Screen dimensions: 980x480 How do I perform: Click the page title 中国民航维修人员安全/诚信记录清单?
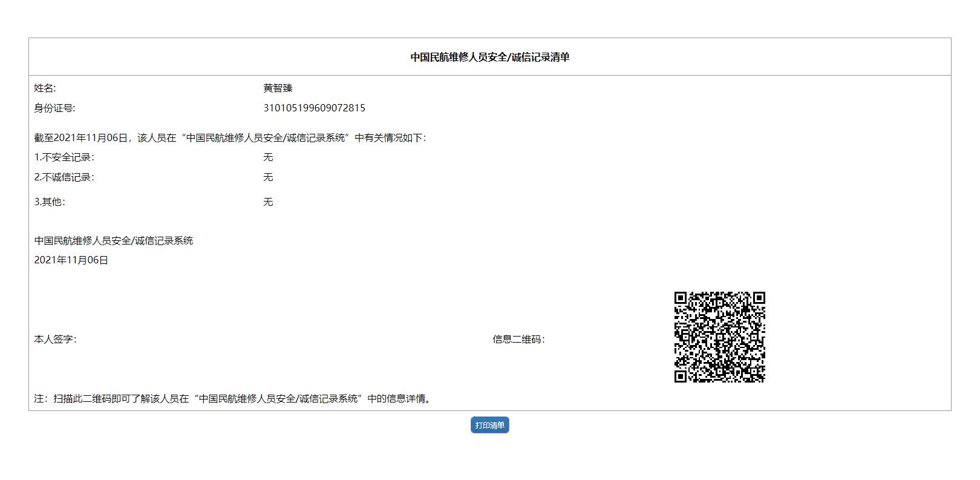pyautogui.click(x=489, y=57)
